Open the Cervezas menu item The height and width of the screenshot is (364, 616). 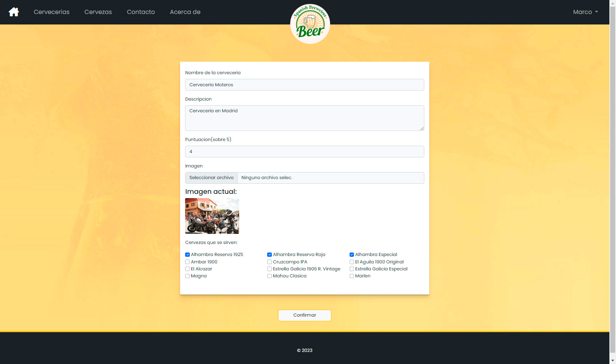(98, 12)
